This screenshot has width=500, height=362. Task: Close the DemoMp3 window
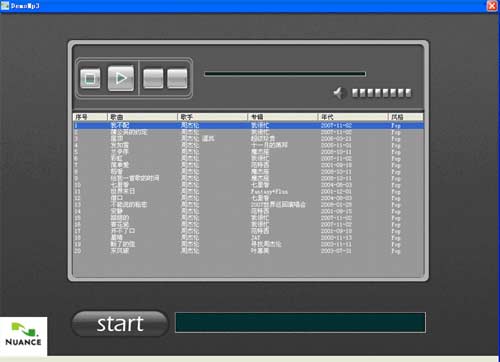tap(492, 6)
